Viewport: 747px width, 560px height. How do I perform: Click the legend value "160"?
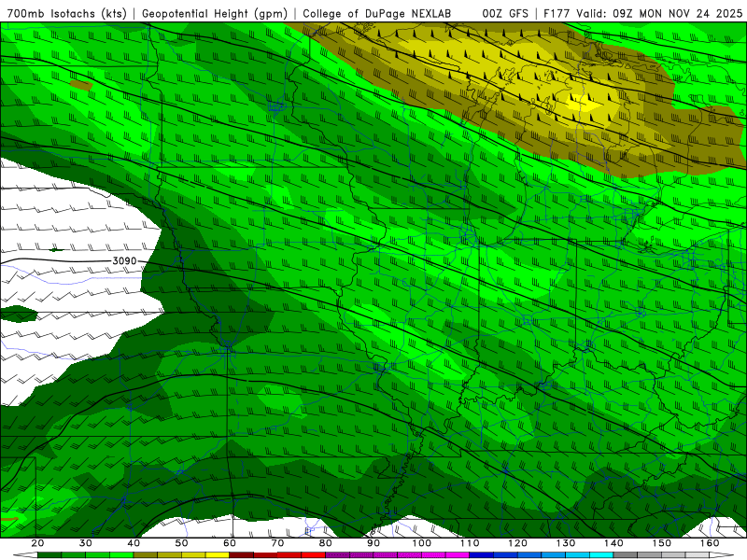tap(710, 543)
